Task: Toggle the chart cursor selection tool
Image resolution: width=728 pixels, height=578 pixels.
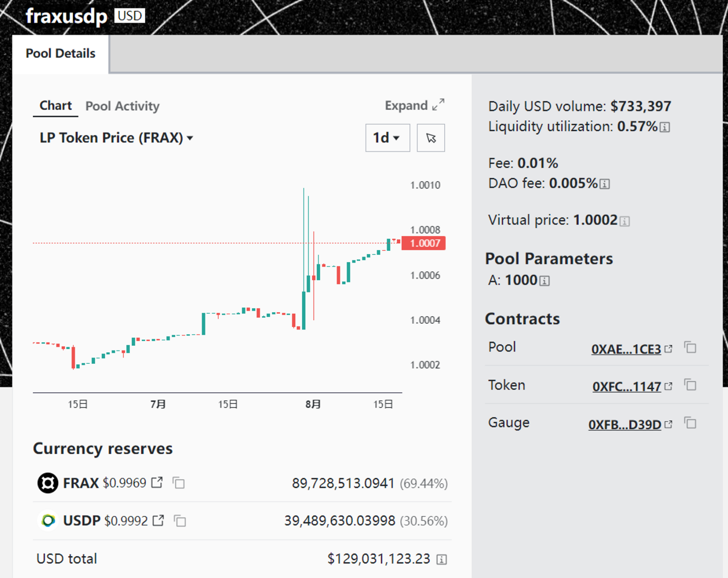Action: (x=431, y=138)
